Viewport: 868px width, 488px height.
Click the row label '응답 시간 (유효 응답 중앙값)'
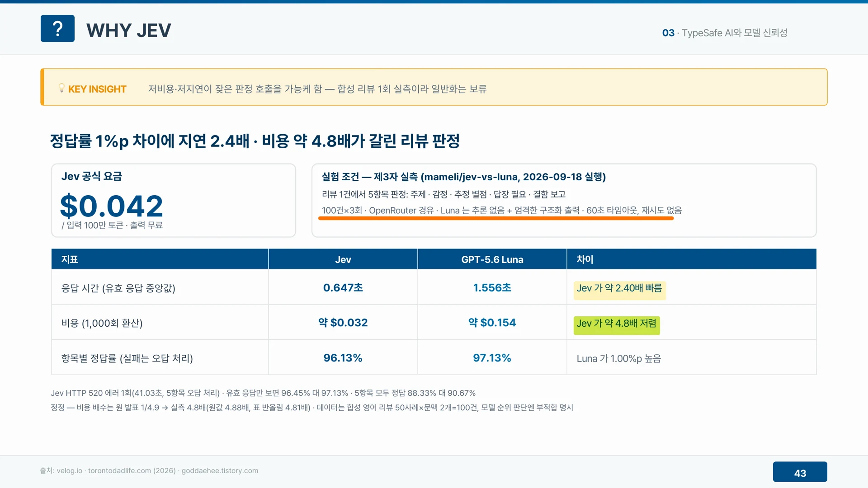pos(118,288)
